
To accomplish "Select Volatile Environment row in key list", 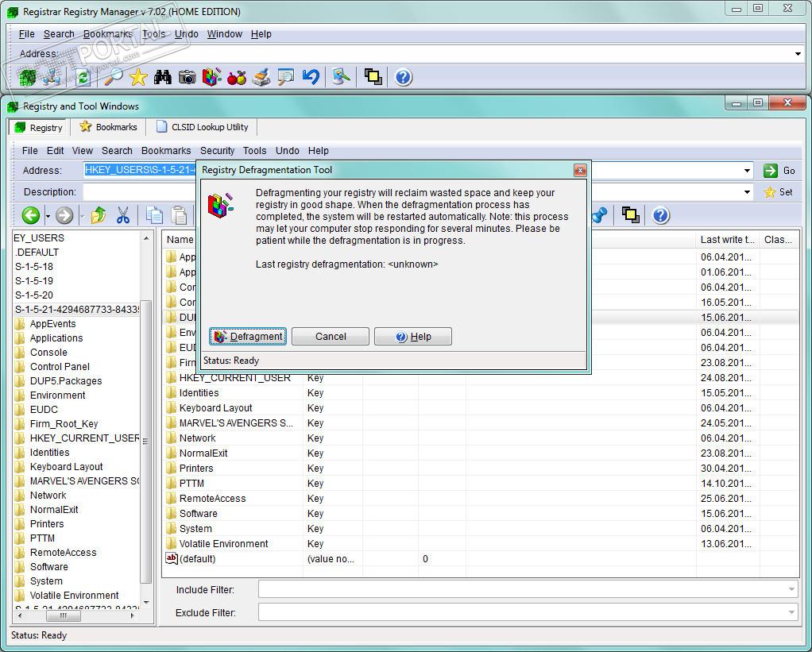I will pyautogui.click(x=481, y=544).
